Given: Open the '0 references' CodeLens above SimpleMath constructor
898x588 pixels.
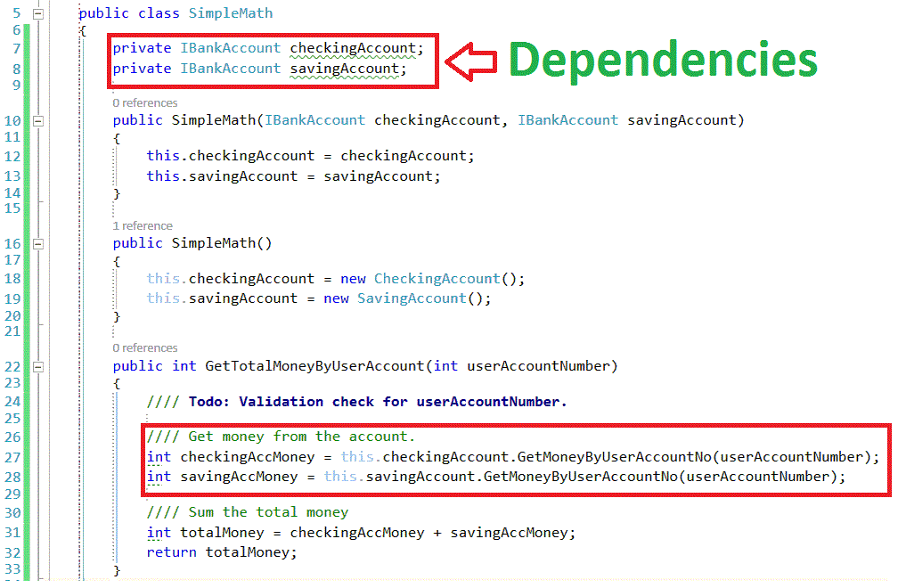Looking at the screenshot, I should 144,102.
